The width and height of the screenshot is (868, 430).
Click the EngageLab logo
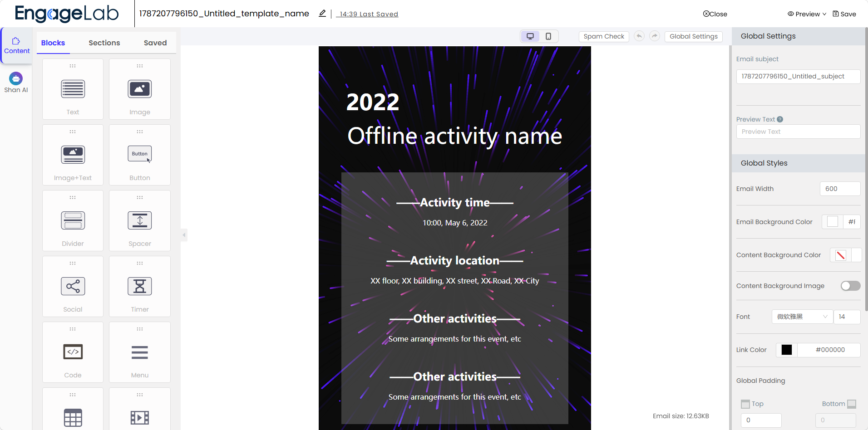point(67,14)
